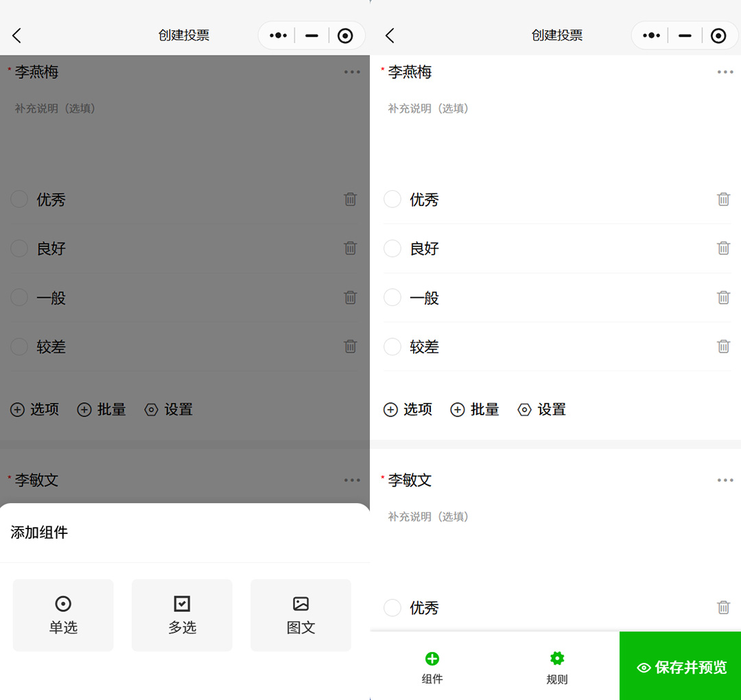This screenshot has width=741, height=700.
Task: Select 优秀 radio under 李燕梅, right screen
Action: point(392,200)
